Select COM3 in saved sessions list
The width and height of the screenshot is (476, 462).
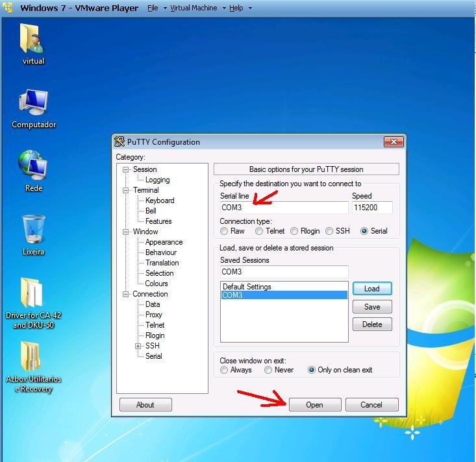(284, 295)
